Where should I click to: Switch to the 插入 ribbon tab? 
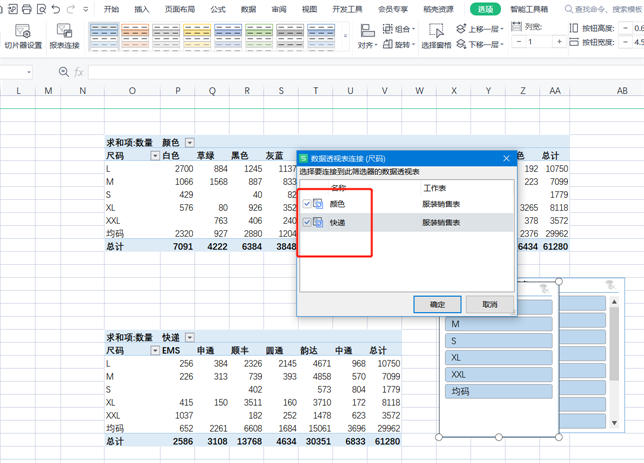tap(142, 9)
